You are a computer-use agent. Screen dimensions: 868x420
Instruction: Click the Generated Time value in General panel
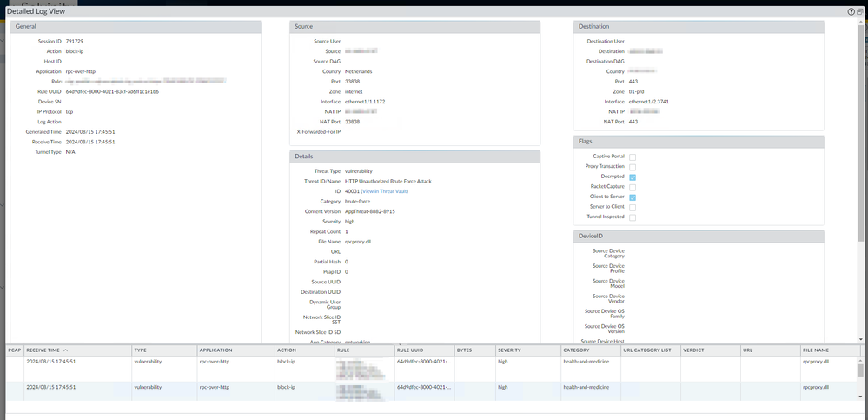pos(90,132)
